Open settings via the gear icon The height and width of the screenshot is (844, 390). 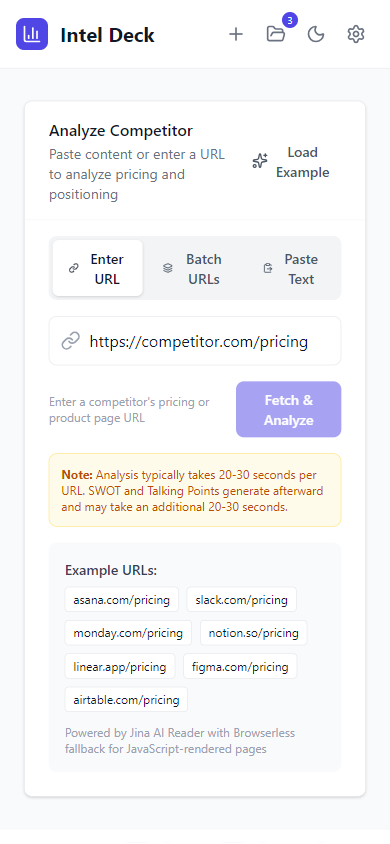pyautogui.click(x=356, y=34)
